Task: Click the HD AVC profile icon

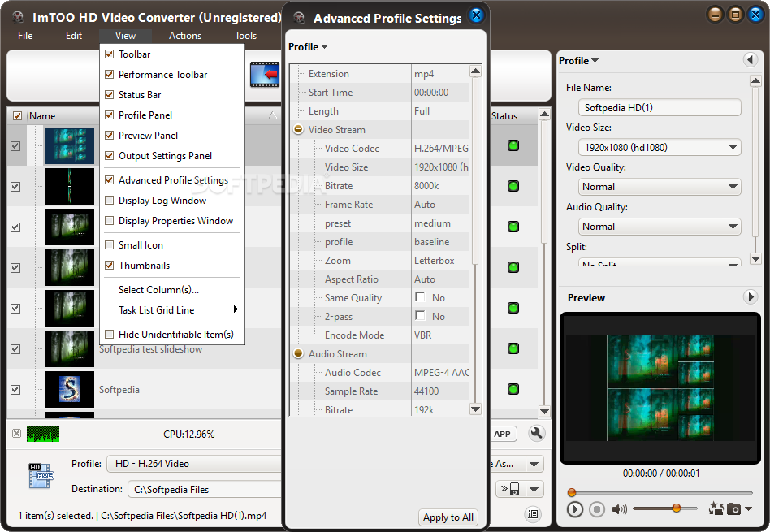Action: (x=41, y=475)
